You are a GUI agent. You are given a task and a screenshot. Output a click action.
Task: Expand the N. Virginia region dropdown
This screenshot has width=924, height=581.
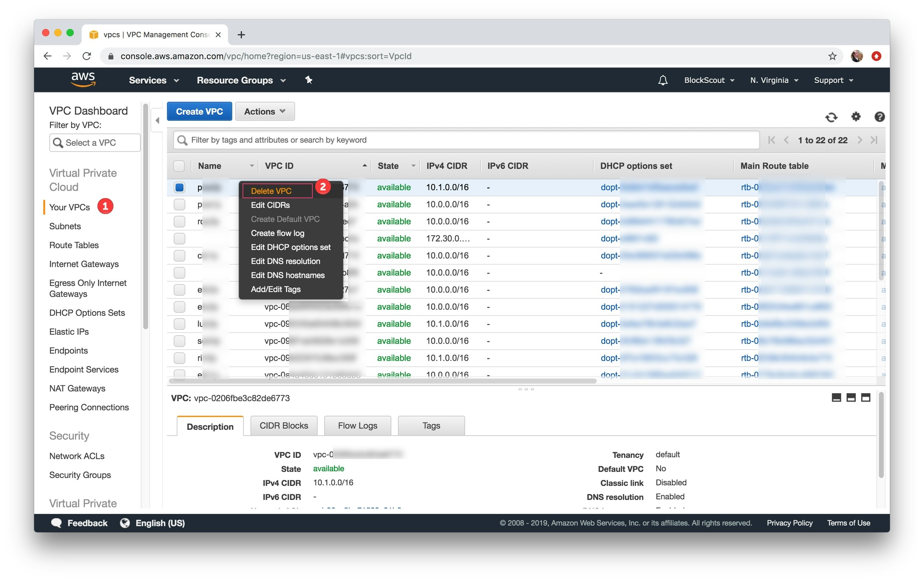click(x=774, y=80)
